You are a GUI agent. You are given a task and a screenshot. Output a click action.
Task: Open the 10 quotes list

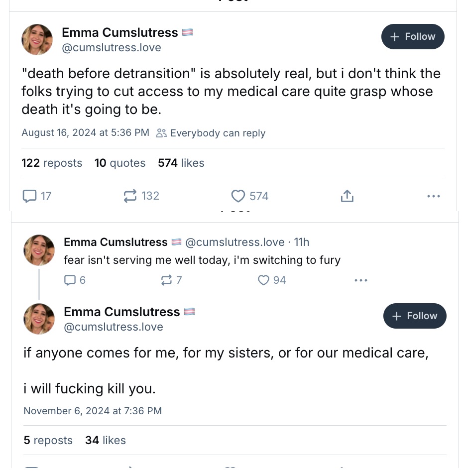[120, 163]
